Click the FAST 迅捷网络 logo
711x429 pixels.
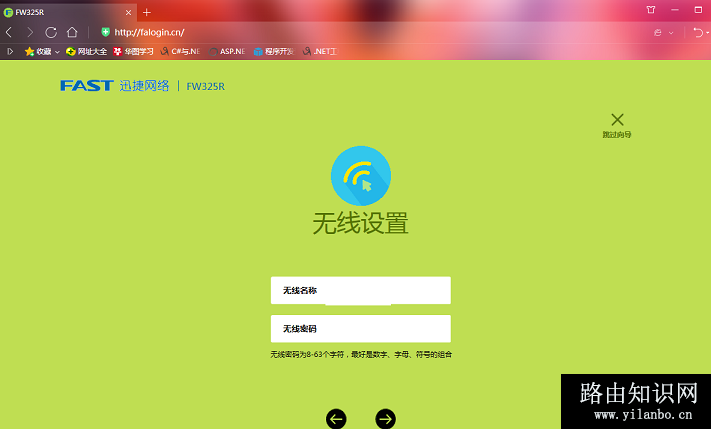tap(115, 86)
